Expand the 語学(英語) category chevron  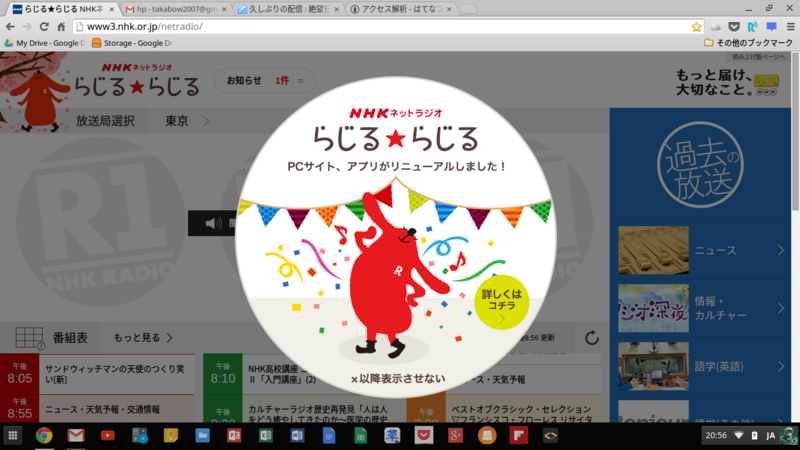pos(781,366)
